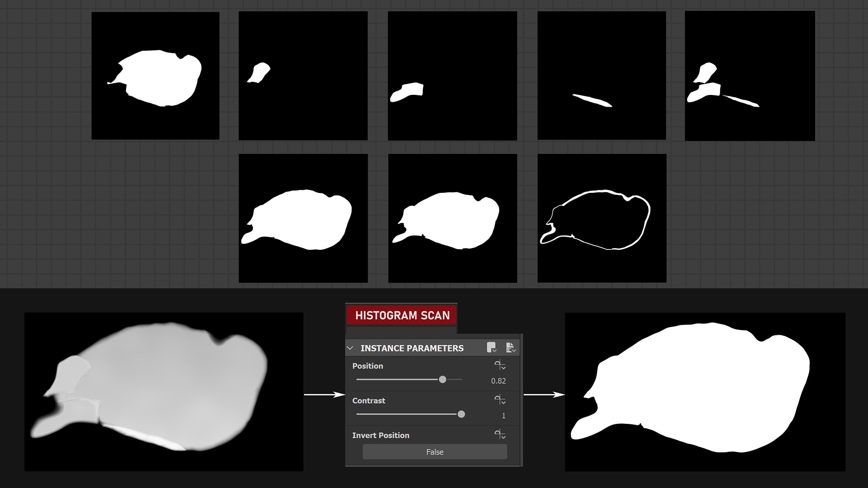Image resolution: width=868 pixels, height=488 pixels.
Task: Open the Instance Parameters document options icon
Action: click(x=510, y=347)
